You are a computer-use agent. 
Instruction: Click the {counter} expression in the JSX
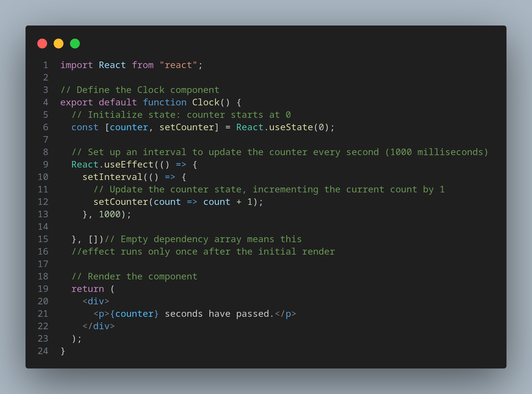[x=134, y=314]
